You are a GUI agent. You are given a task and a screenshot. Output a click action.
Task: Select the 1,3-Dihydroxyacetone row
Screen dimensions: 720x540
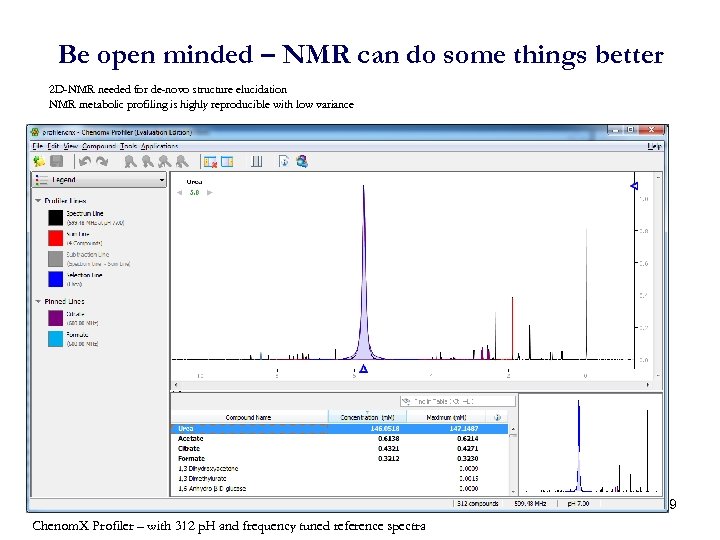click(340, 469)
